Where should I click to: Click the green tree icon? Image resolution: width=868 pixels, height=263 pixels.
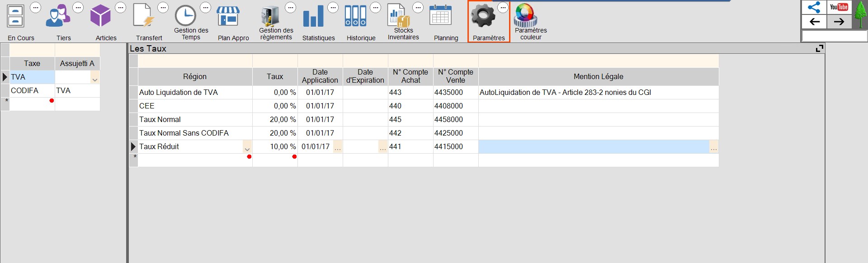tap(860, 14)
